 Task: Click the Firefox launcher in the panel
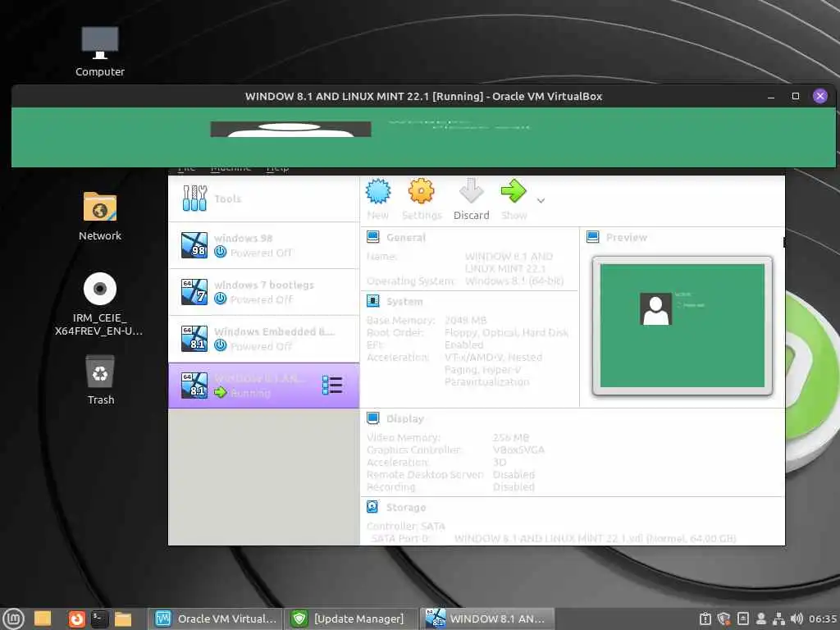coord(76,619)
